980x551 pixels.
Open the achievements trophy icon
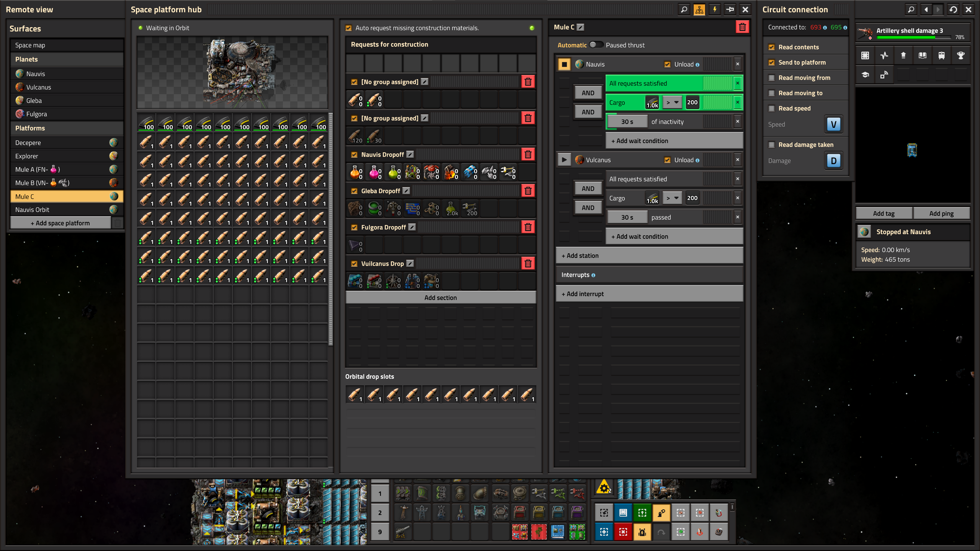(x=960, y=56)
